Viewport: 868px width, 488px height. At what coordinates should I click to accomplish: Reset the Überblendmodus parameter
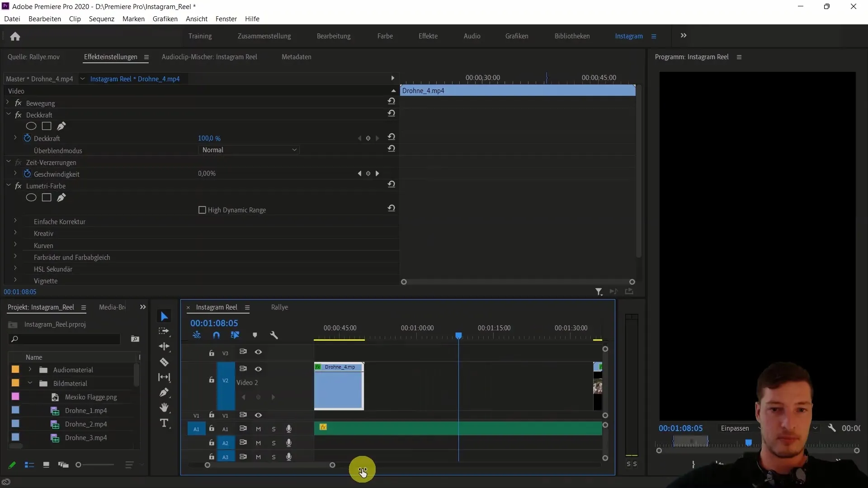point(392,149)
